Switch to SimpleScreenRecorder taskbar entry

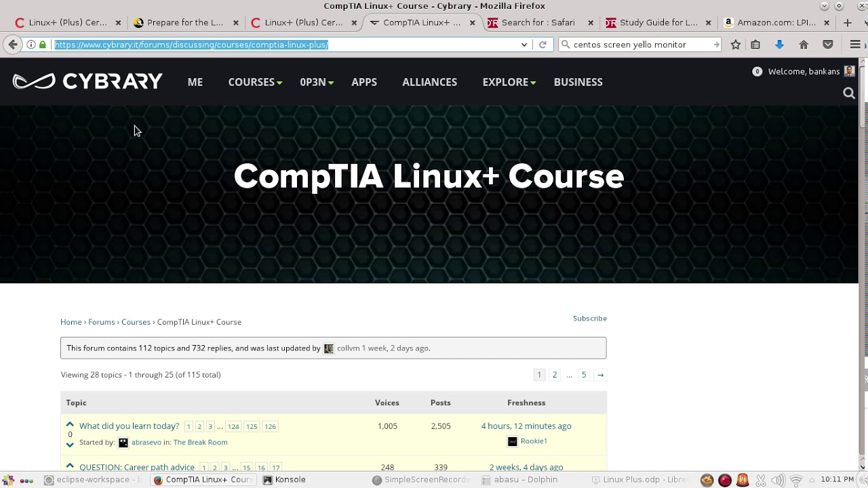[422, 480]
